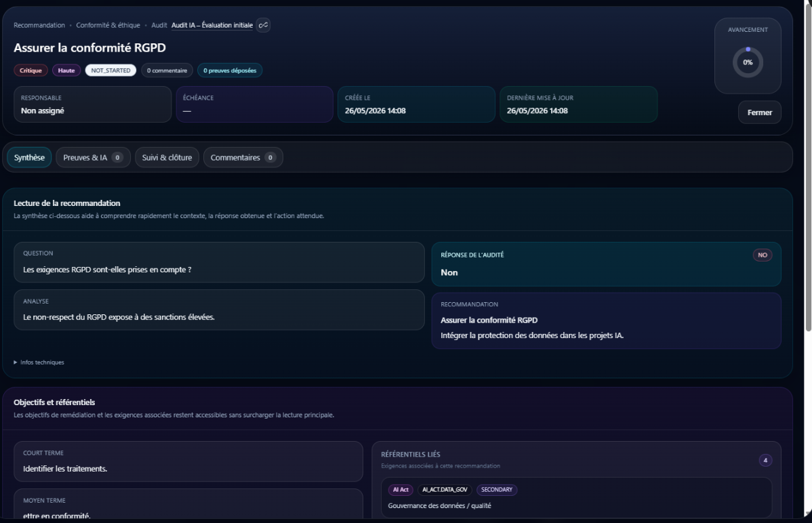This screenshot has height=523, width=812.
Task: Click the Créée le date value
Action: [x=375, y=111]
